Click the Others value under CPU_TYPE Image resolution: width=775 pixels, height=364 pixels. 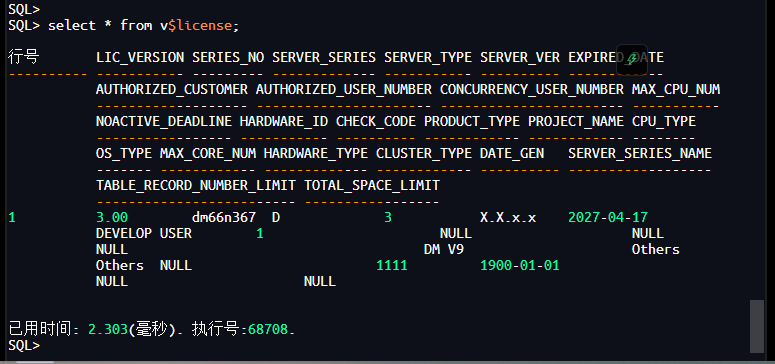[x=655, y=249]
